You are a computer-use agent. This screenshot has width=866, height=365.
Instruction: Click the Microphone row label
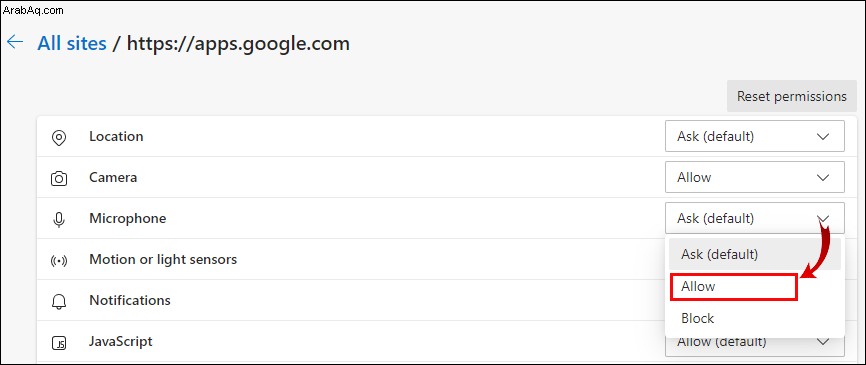click(x=128, y=219)
